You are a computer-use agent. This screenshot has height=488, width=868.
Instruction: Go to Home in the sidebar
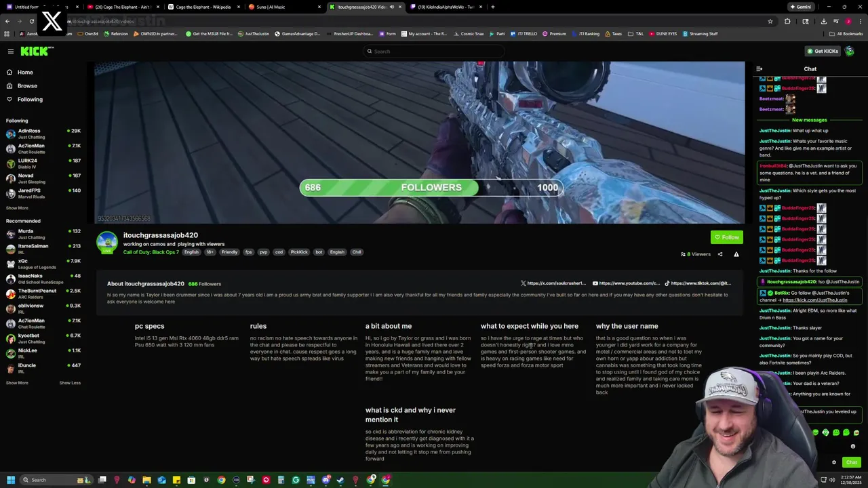(x=25, y=72)
